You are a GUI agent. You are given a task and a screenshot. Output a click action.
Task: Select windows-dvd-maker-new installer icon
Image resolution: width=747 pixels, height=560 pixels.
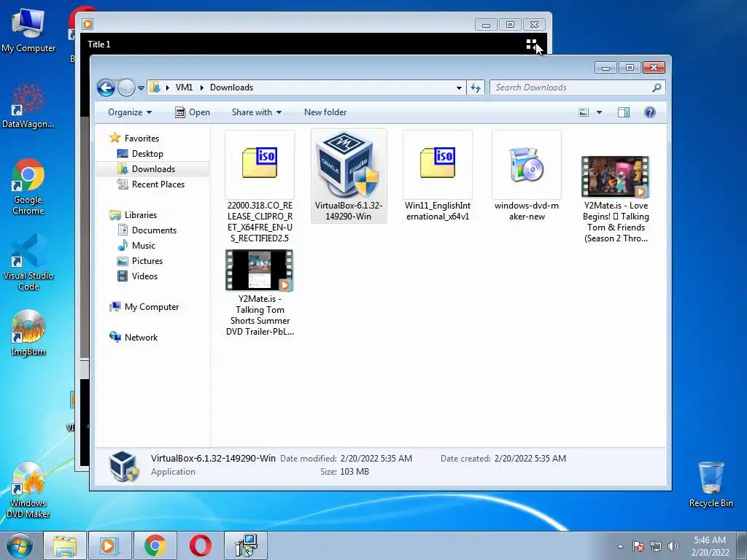[527, 164]
